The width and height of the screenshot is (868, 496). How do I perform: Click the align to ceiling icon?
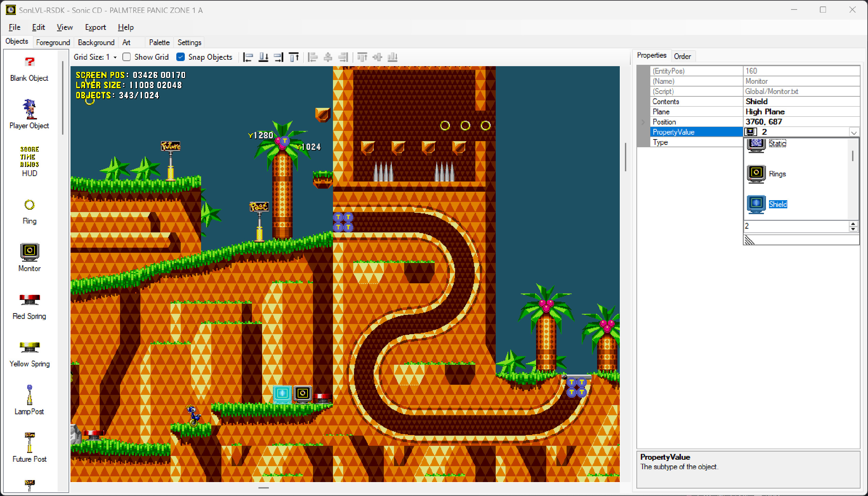click(294, 57)
